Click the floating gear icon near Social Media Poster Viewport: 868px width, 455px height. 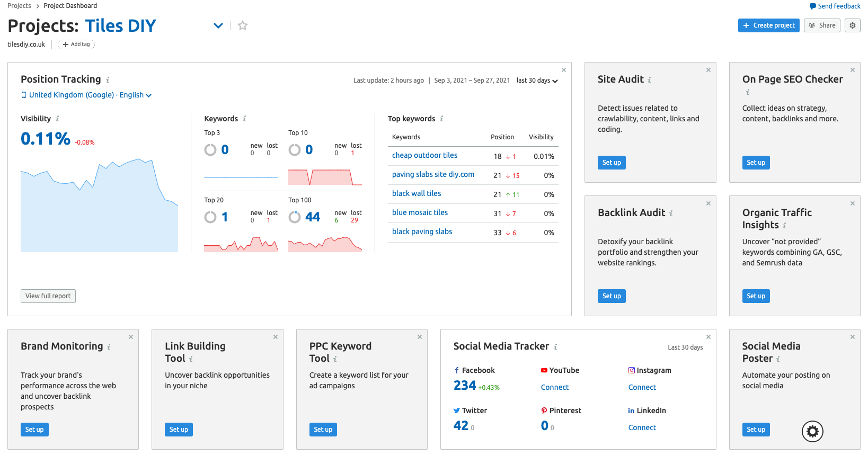point(812,432)
